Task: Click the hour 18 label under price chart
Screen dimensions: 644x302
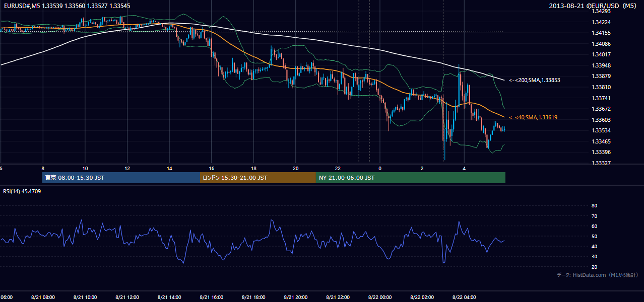Action: point(253,169)
